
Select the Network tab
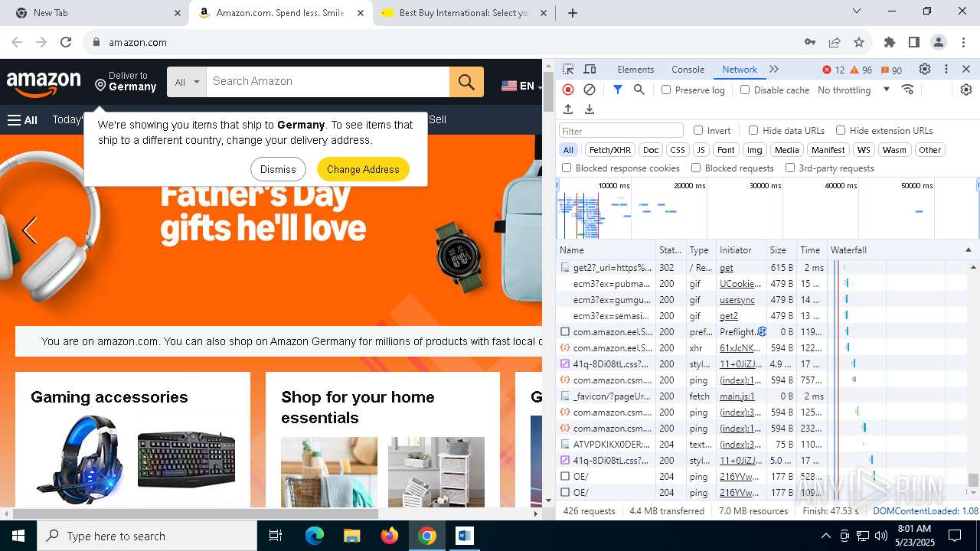coord(740,70)
